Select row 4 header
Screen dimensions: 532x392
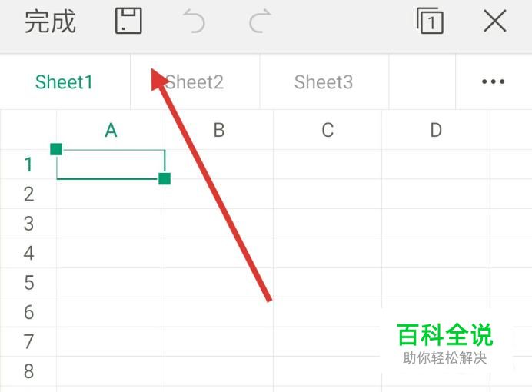point(28,253)
